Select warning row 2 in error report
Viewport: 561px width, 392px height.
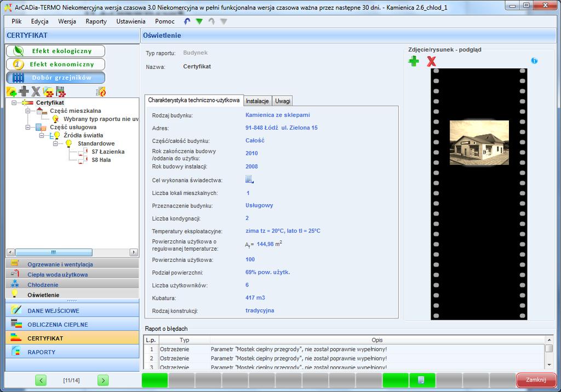[344, 359]
